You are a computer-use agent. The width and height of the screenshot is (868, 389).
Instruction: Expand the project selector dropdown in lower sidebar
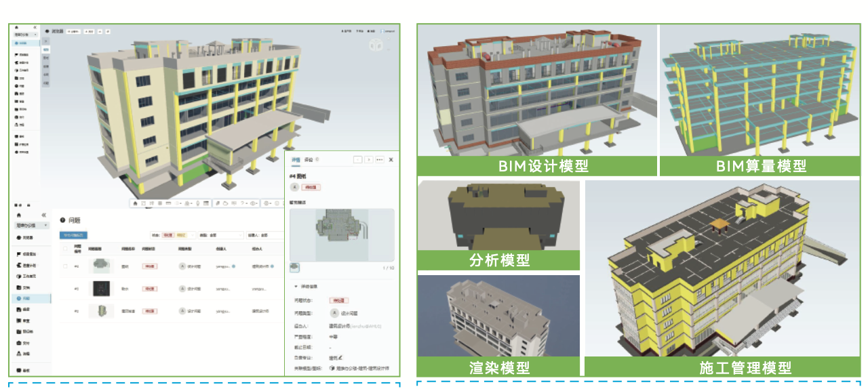[32, 225]
